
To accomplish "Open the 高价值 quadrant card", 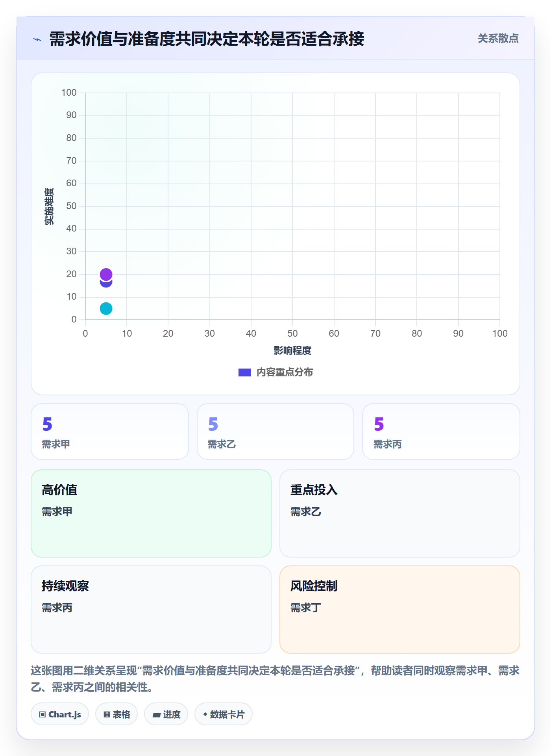I will (x=151, y=513).
